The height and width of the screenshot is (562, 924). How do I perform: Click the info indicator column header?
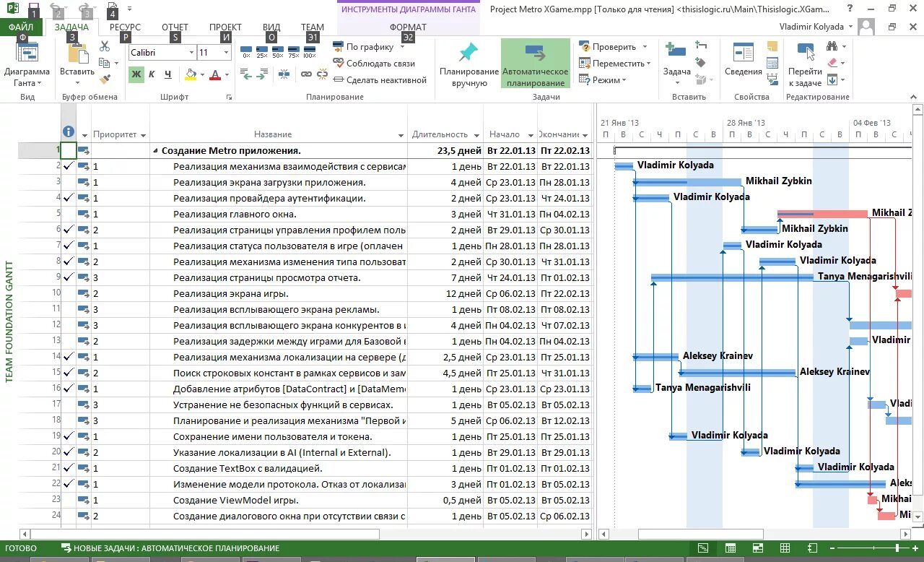69,131
